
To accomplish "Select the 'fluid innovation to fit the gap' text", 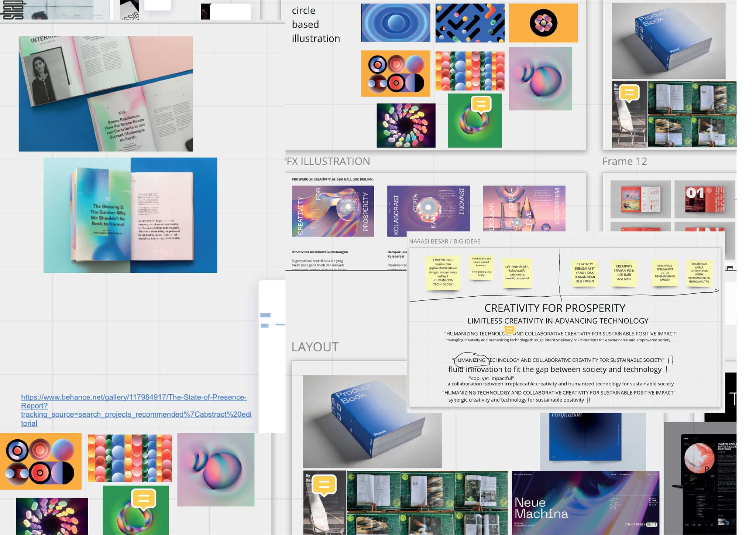I will click(555, 369).
